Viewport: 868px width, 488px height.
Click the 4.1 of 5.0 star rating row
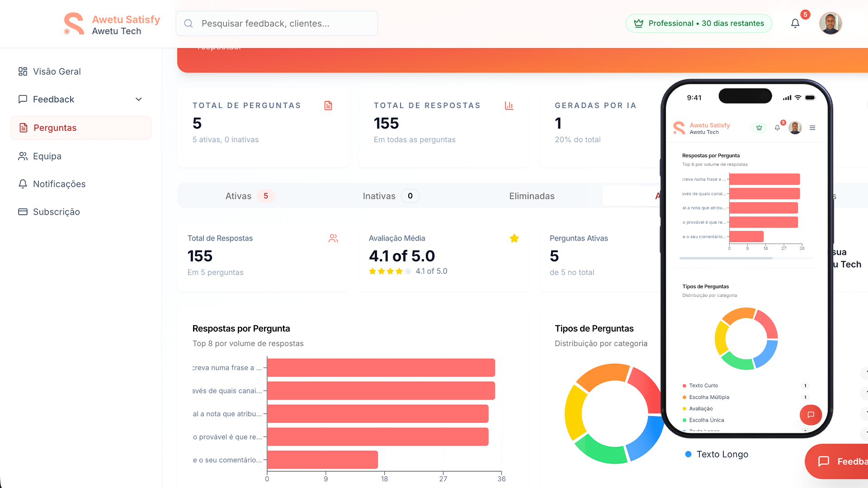point(408,271)
